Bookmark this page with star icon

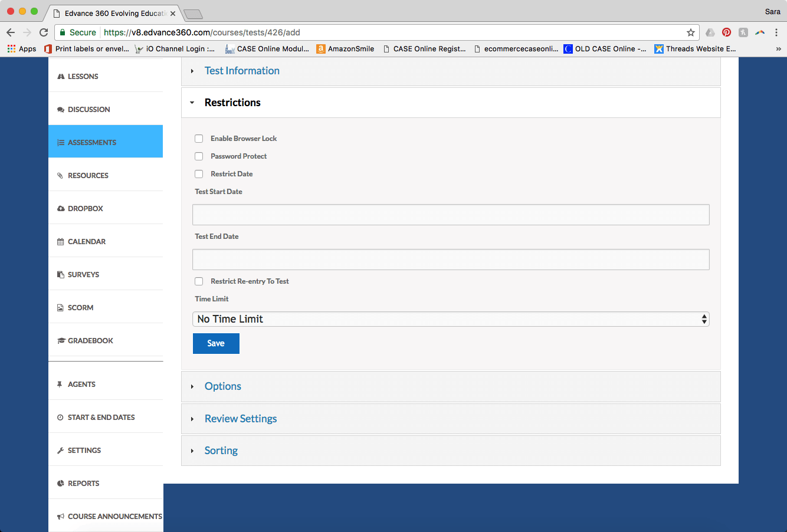(x=690, y=32)
